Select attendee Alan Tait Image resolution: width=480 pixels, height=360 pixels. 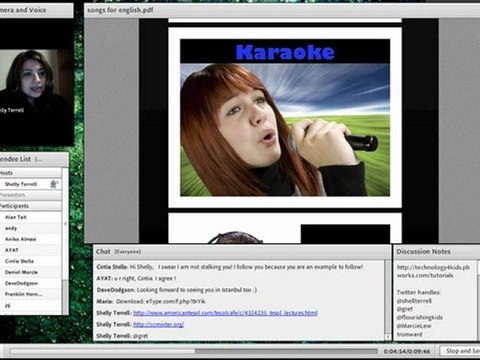pos(31,217)
